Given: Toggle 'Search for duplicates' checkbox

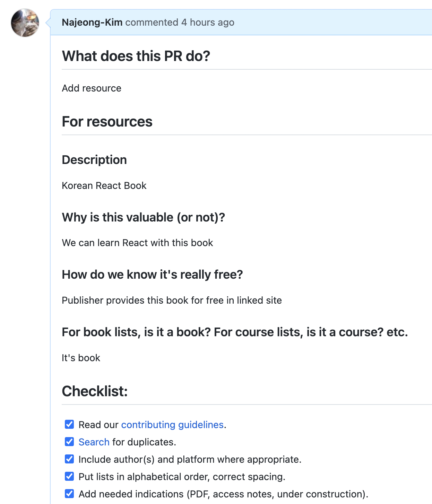Looking at the screenshot, I should pos(69,442).
